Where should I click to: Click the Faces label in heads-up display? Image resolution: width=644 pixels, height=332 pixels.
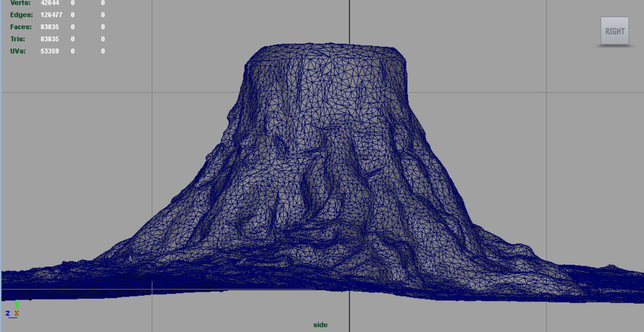21,27
